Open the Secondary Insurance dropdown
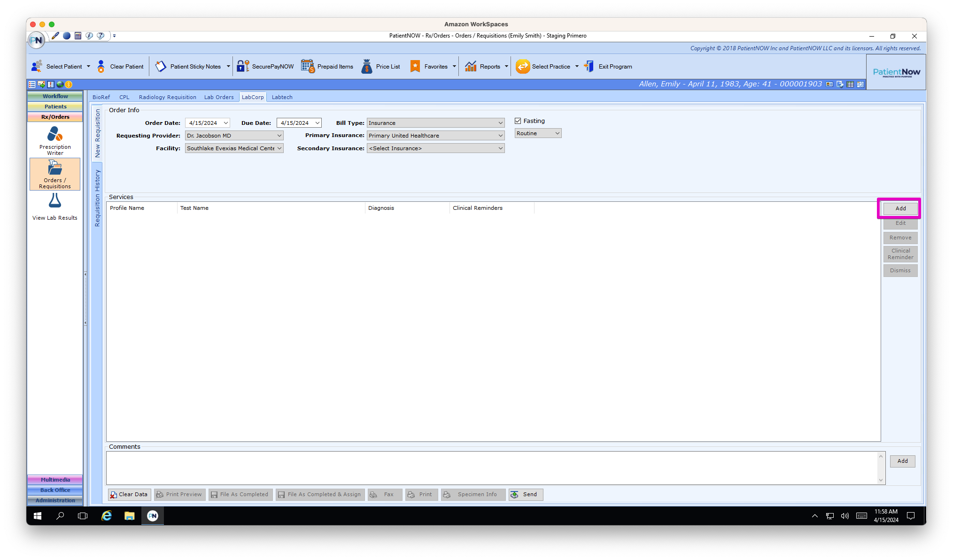Screen dimensions: 953x560 point(501,148)
